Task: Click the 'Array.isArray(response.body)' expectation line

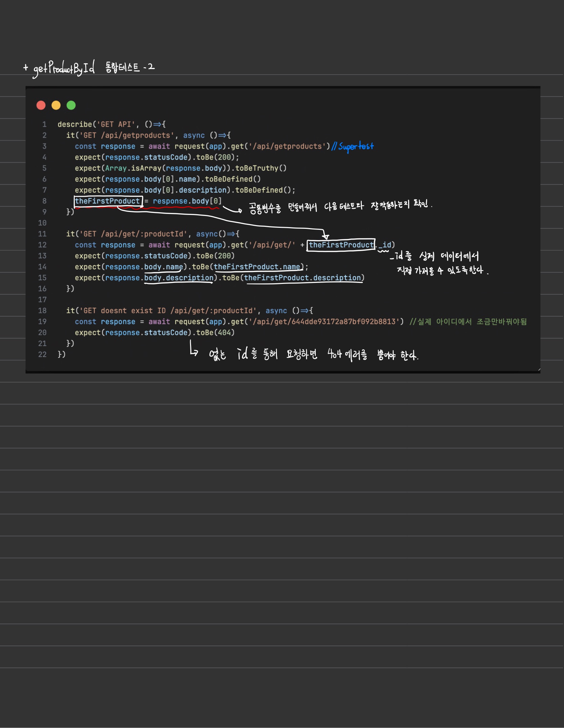Action: pyautogui.click(x=181, y=168)
